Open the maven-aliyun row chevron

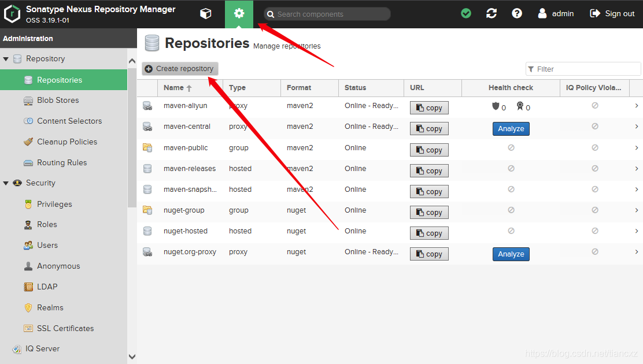pyautogui.click(x=637, y=106)
